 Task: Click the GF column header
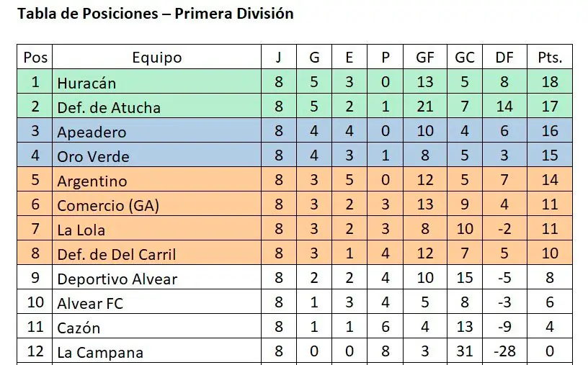tap(425, 58)
